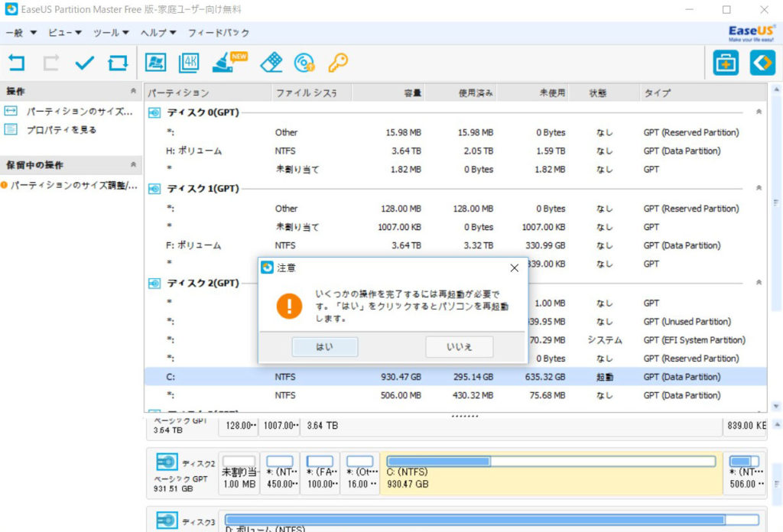Click the Disk 0 (GPT) drive icon
Image resolution: width=783 pixels, height=532 pixels.
[x=154, y=113]
